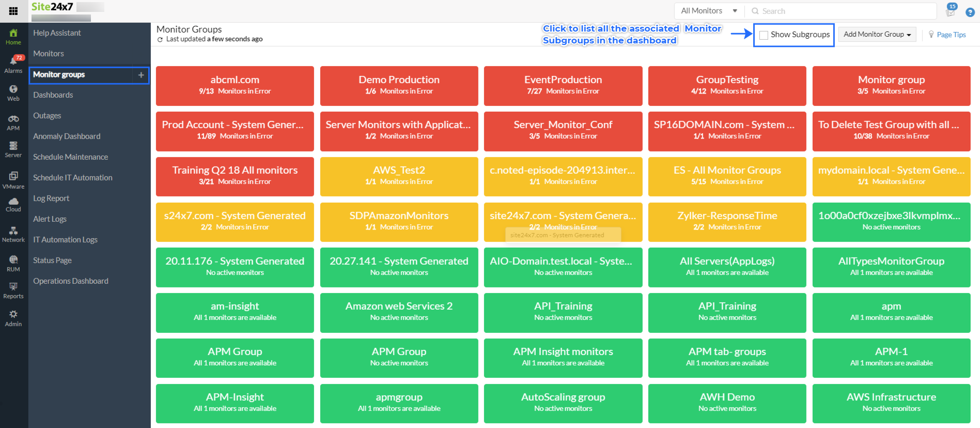Click the app grid launcher icon
This screenshot has width=980, height=428.
coord(13,11)
